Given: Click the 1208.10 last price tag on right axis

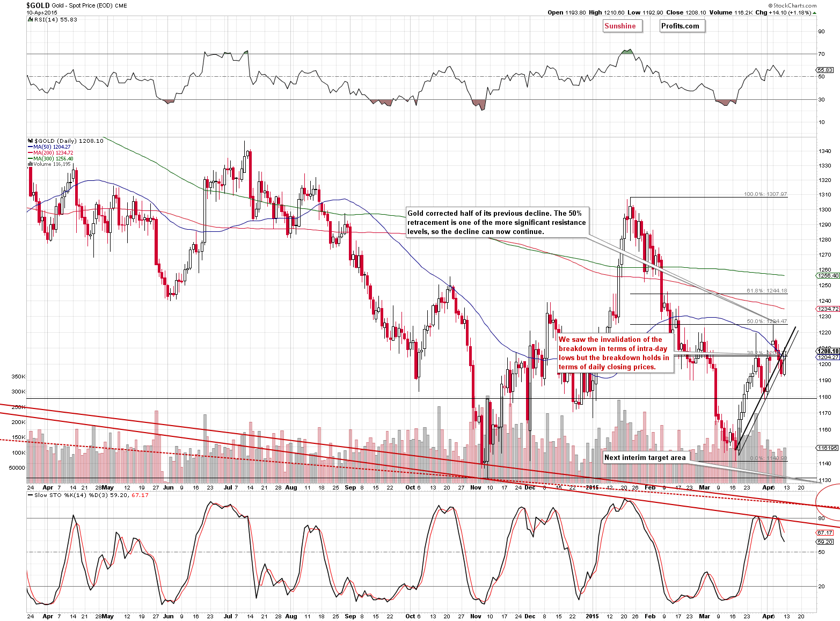Looking at the screenshot, I should 828,351.
